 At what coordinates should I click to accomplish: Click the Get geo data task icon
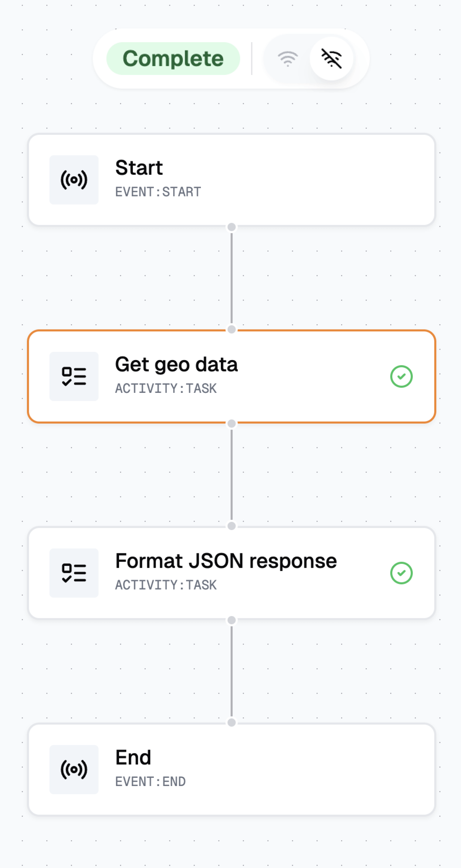[74, 376]
